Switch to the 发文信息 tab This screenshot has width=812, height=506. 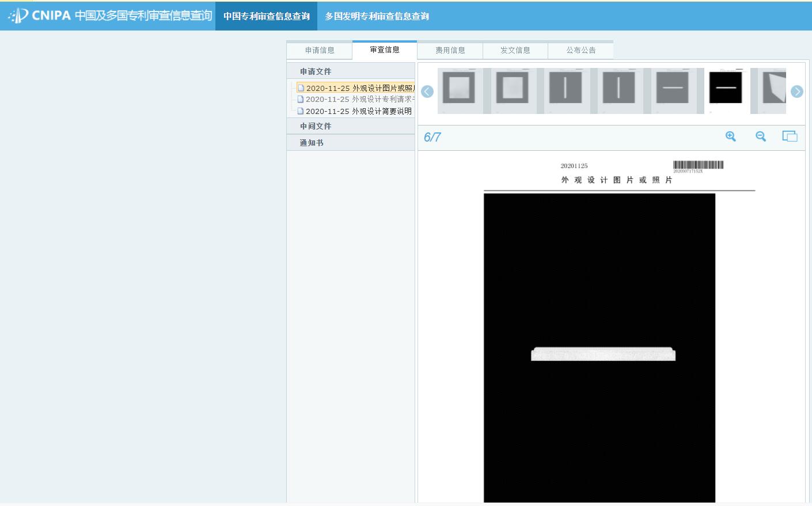point(515,50)
